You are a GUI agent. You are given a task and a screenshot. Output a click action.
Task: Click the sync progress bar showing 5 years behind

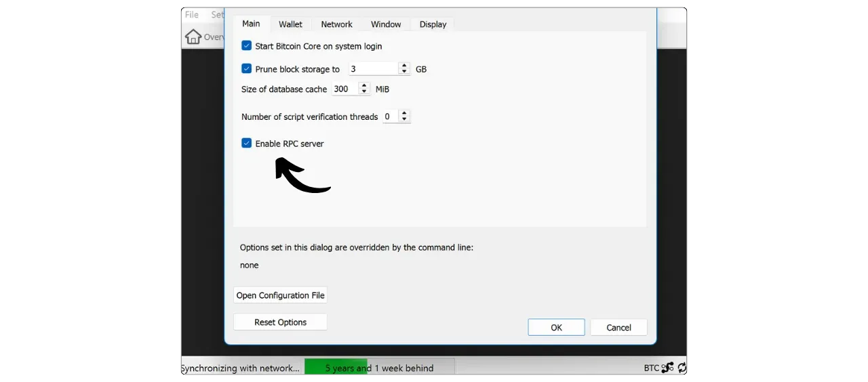click(x=379, y=368)
